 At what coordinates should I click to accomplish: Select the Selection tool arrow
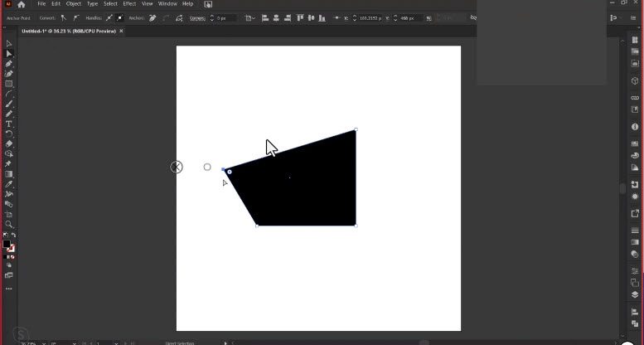click(9, 44)
